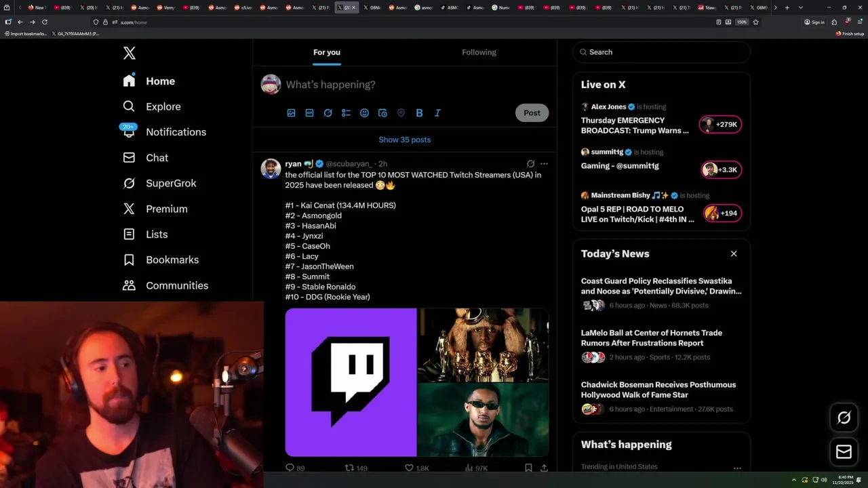Open the @scubaryan_ handle link

pyautogui.click(x=349, y=164)
